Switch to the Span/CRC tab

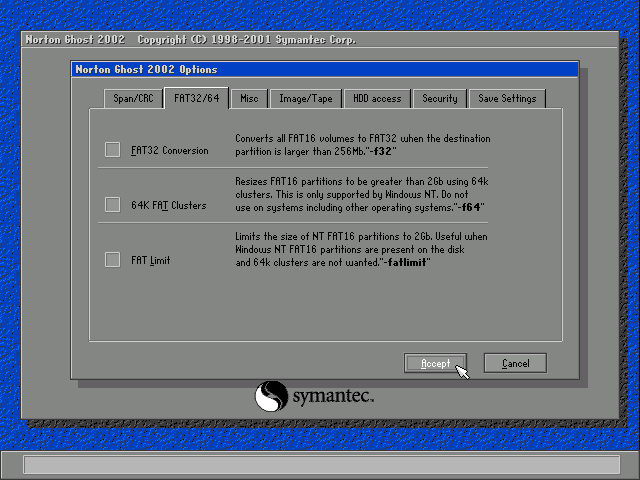pyautogui.click(x=133, y=99)
